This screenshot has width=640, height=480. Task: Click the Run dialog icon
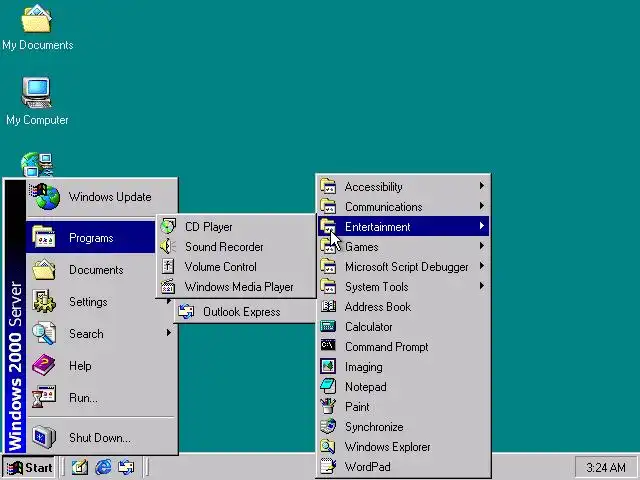[44, 397]
